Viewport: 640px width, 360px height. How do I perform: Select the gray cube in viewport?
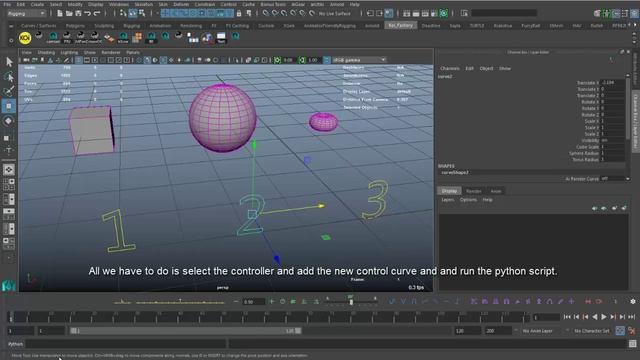click(92, 131)
